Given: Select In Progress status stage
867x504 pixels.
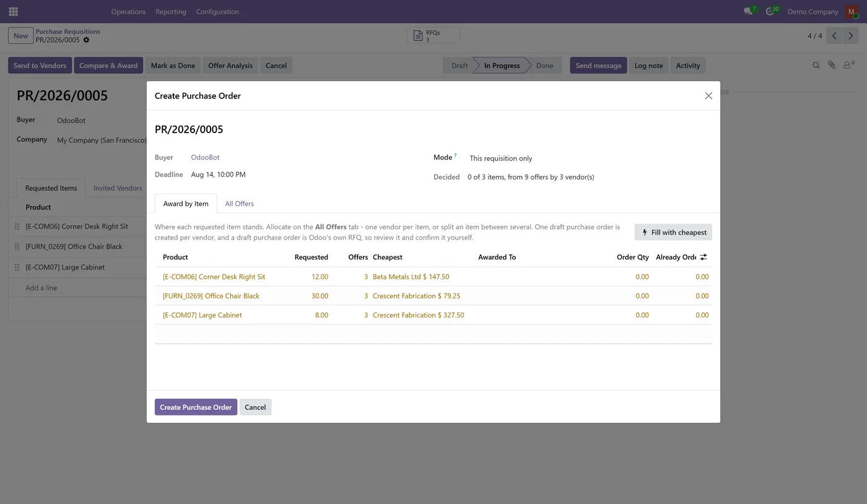Looking at the screenshot, I should 502,65.
